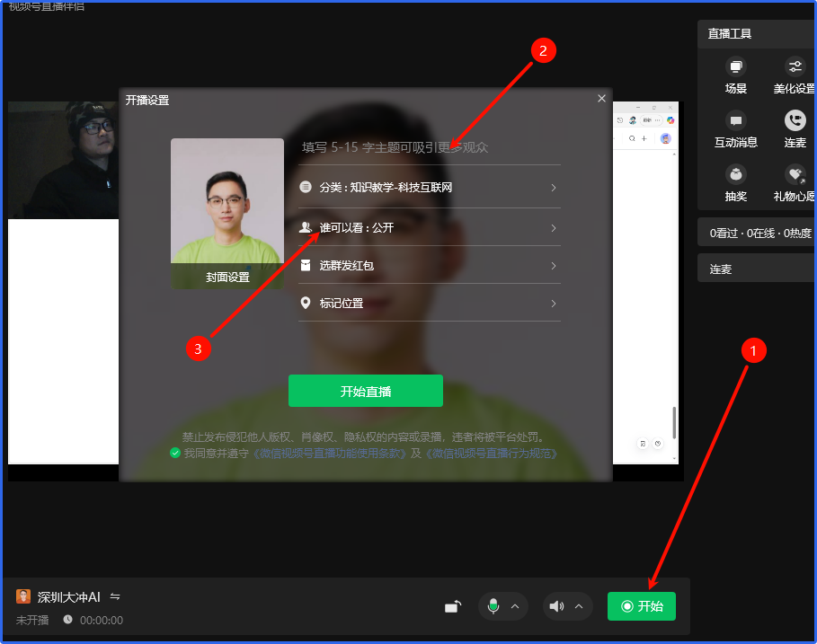Click the 封面设置 cover thumbnail
This screenshot has height=644, width=817.
click(x=227, y=214)
